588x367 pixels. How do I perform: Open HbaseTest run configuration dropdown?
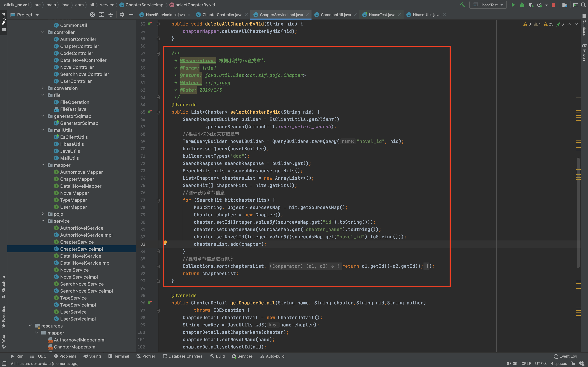(x=488, y=5)
